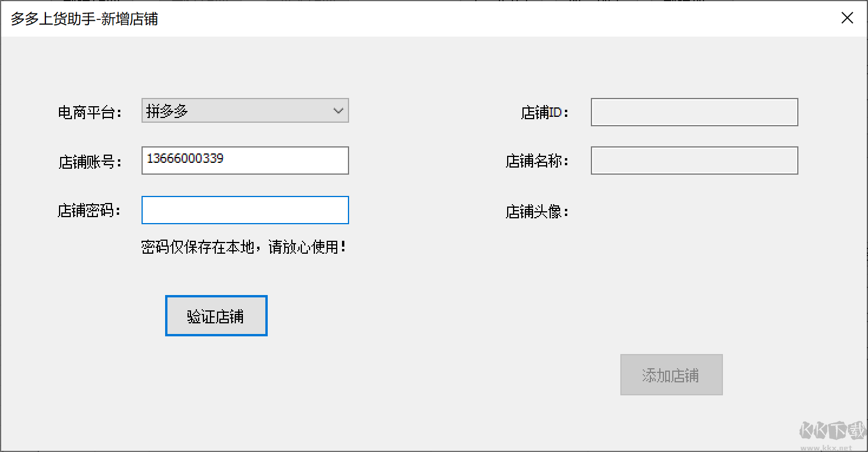The height and width of the screenshot is (452, 868).
Task: Click the 密码仅保存在本地 hint text
Action: pos(244,247)
